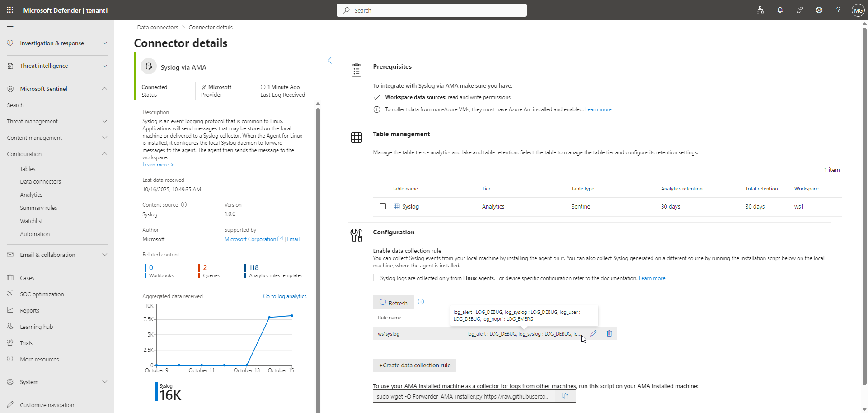The image size is (868, 413).
Task: Click in the top Search box
Action: pyautogui.click(x=432, y=10)
